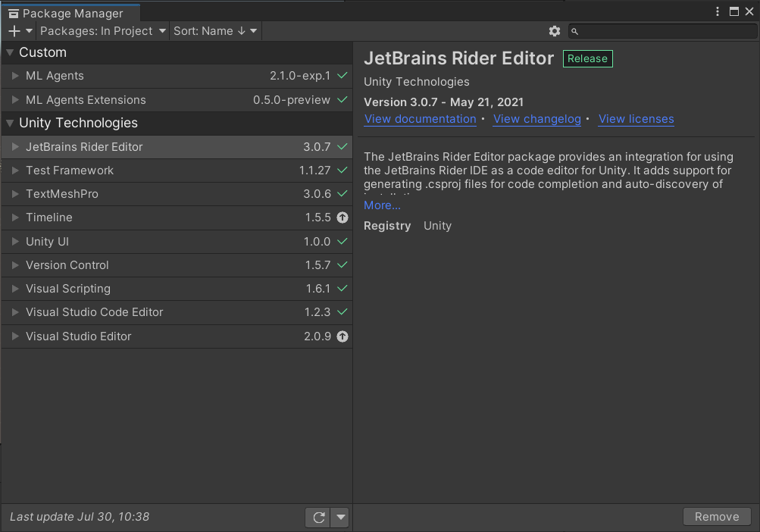Open View documentation link
The width and height of the screenshot is (760, 532).
(421, 119)
